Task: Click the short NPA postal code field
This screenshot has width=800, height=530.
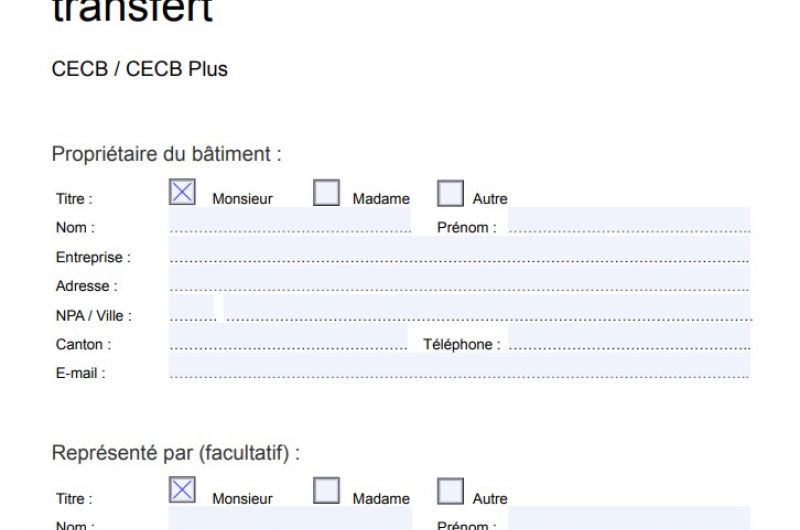Action: coord(192,309)
